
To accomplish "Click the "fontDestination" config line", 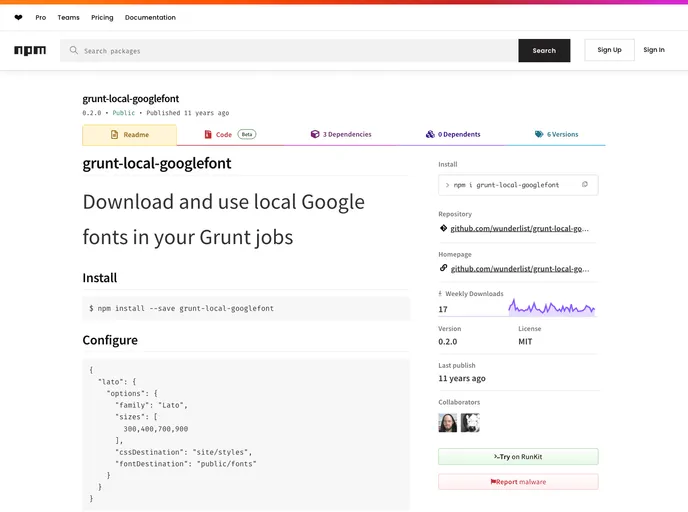I will coord(186,464).
